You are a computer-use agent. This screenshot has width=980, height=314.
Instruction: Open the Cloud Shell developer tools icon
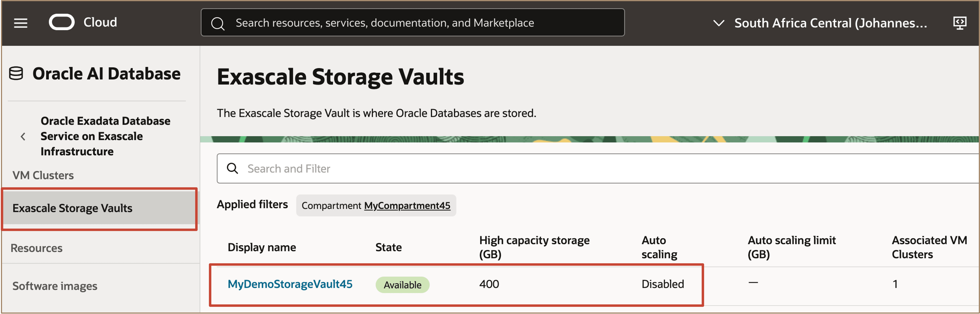960,23
